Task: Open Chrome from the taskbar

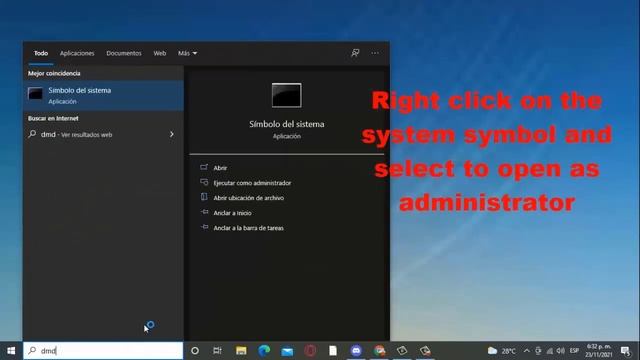Action: coord(379,351)
